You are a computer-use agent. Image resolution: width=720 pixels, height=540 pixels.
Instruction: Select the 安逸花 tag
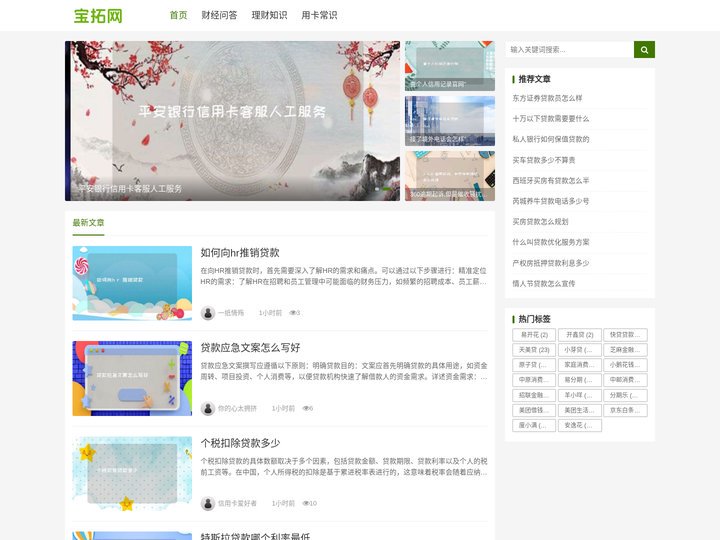(x=579, y=426)
